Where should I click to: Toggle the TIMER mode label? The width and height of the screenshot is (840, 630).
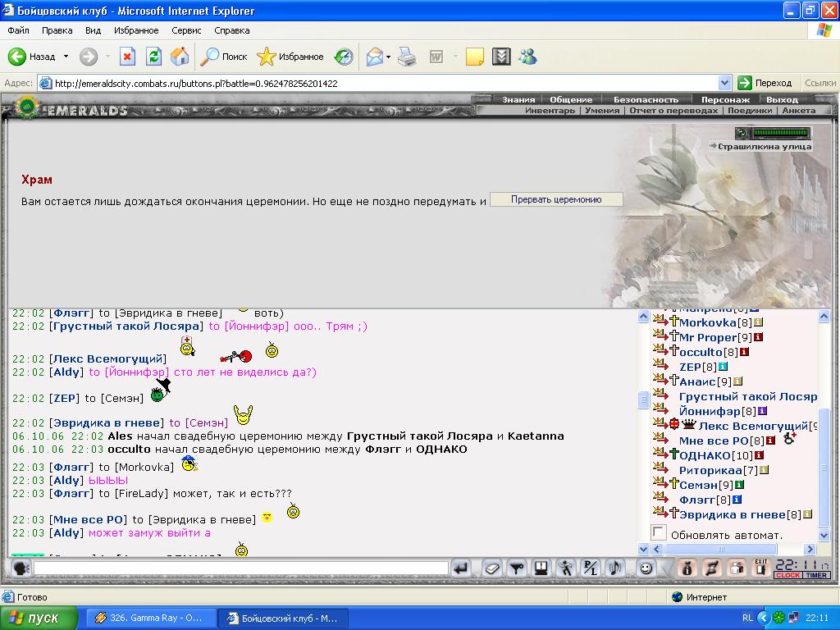click(x=816, y=575)
